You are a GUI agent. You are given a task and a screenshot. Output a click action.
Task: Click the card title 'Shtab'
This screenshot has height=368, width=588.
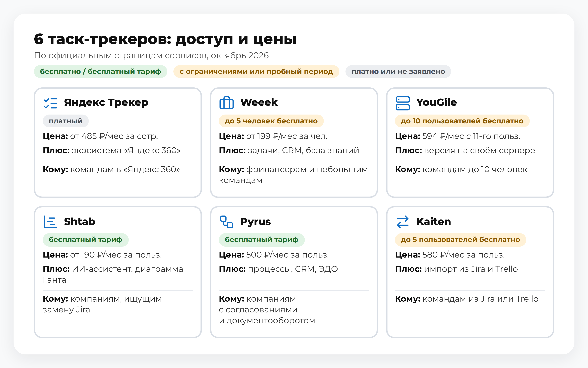coord(80,222)
